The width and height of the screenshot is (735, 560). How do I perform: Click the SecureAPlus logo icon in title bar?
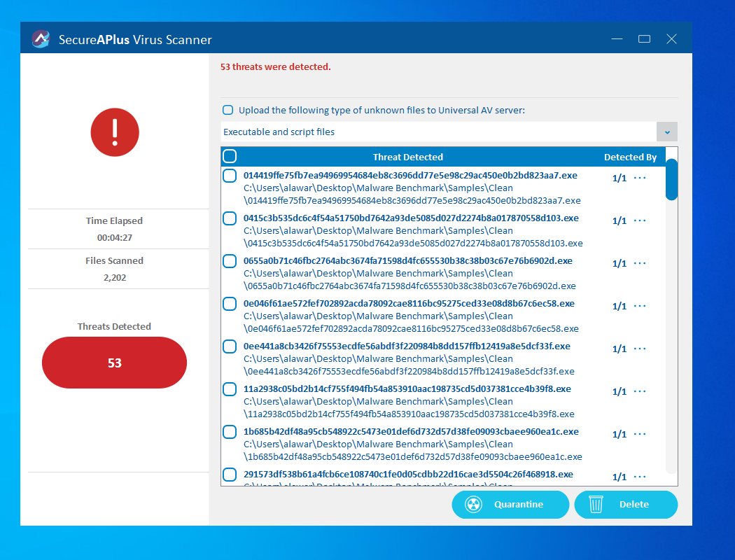click(41, 39)
